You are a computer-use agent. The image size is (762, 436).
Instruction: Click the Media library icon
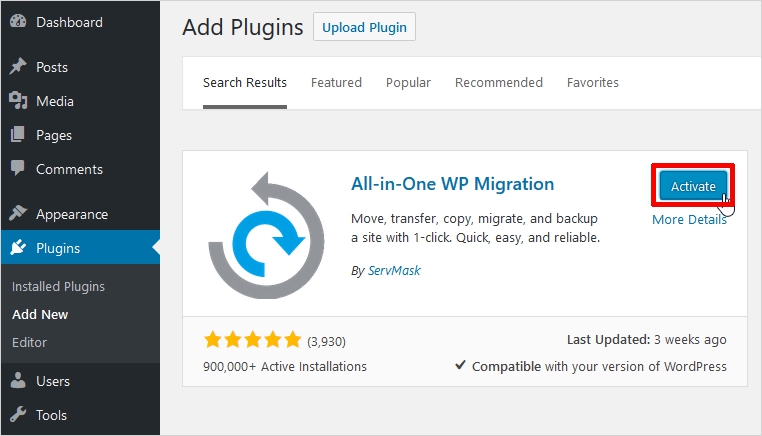18,101
